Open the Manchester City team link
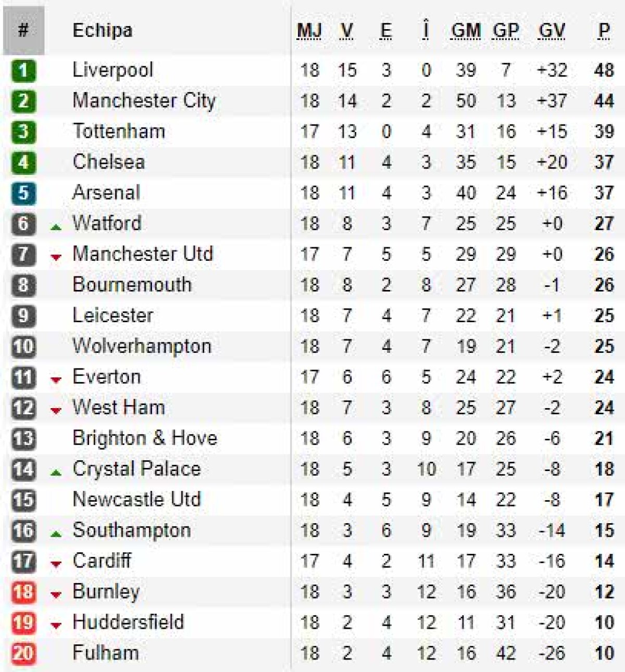 (x=144, y=101)
